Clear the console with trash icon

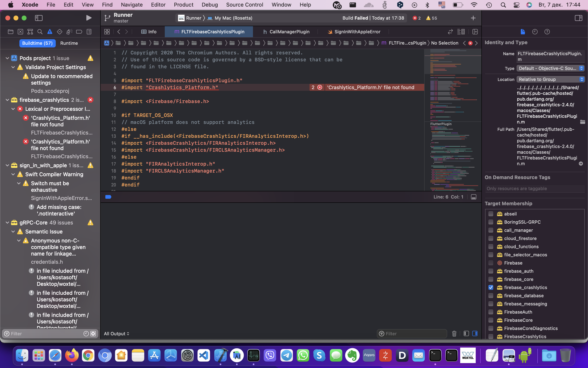click(454, 333)
